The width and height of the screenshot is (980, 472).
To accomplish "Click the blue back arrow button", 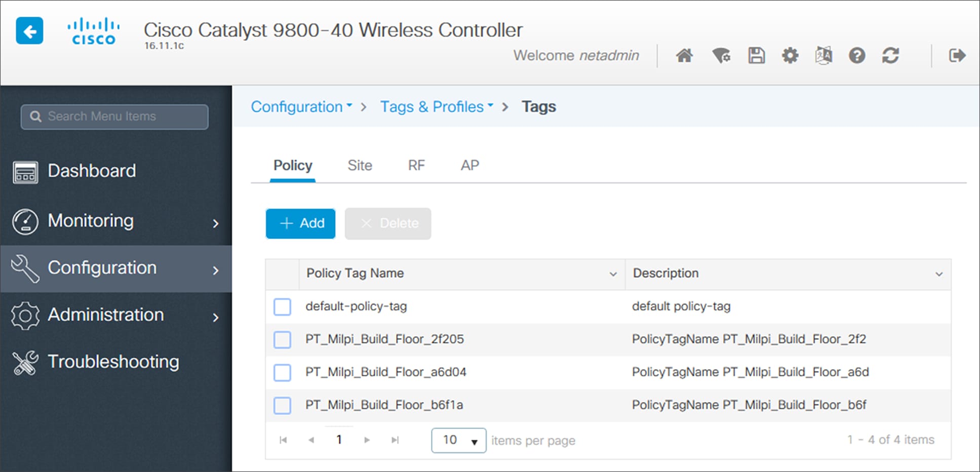I will 29,31.
